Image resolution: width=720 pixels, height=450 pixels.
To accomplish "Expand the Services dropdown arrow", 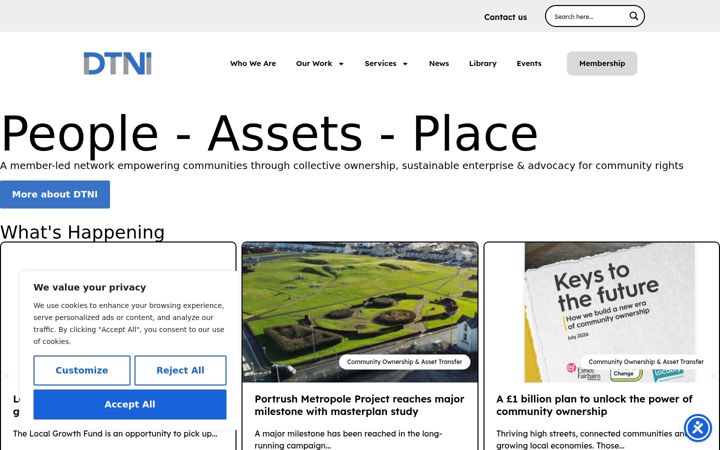I will coord(405,64).
